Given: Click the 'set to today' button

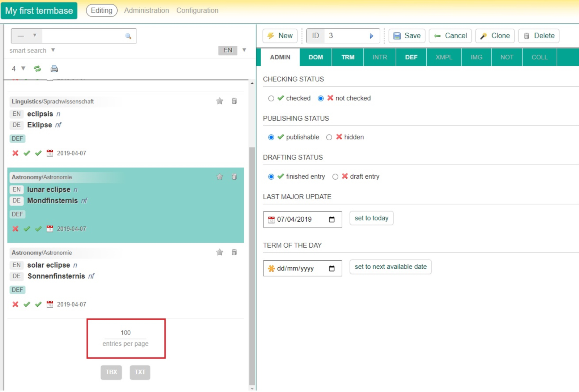Looking at the screenshot, I should point(371,218).
